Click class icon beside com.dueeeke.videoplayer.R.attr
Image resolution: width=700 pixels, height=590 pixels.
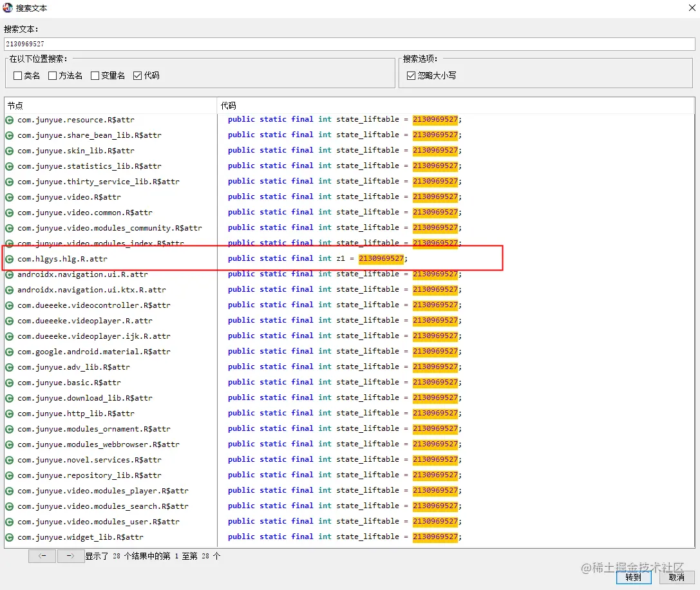pos(9,321)
